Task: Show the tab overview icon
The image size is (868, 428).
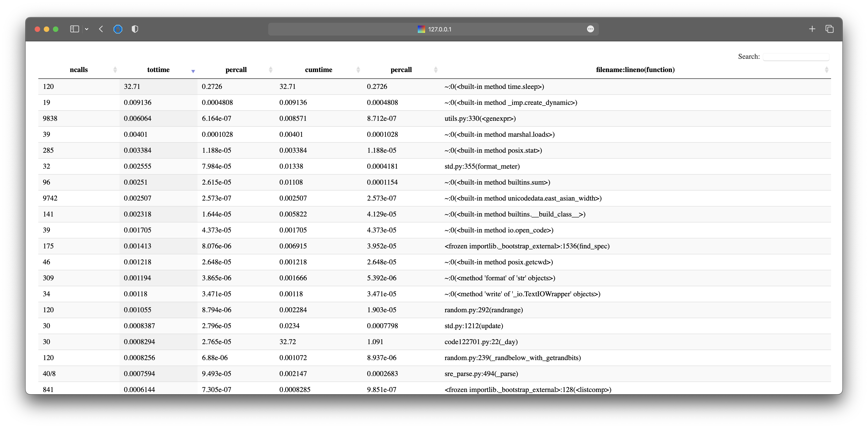Action: point(829,29)
